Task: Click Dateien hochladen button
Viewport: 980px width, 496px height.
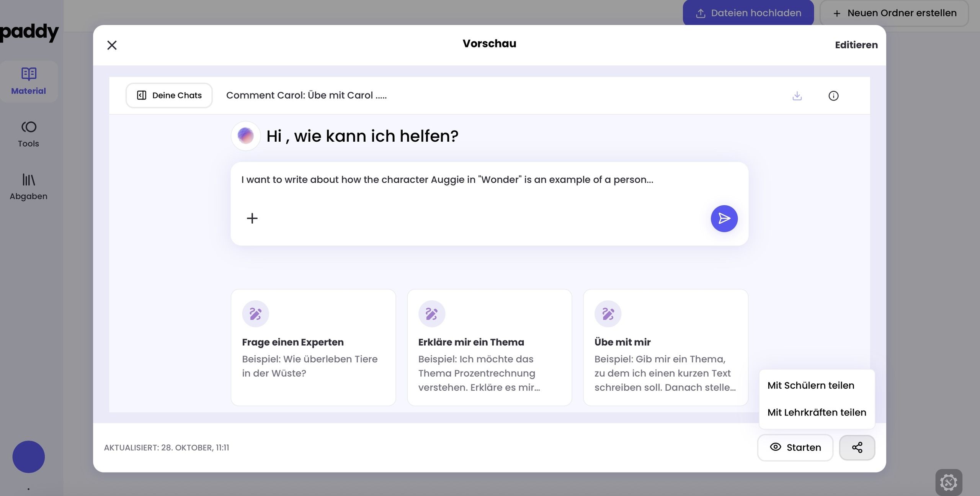Action: click(748, 13)
